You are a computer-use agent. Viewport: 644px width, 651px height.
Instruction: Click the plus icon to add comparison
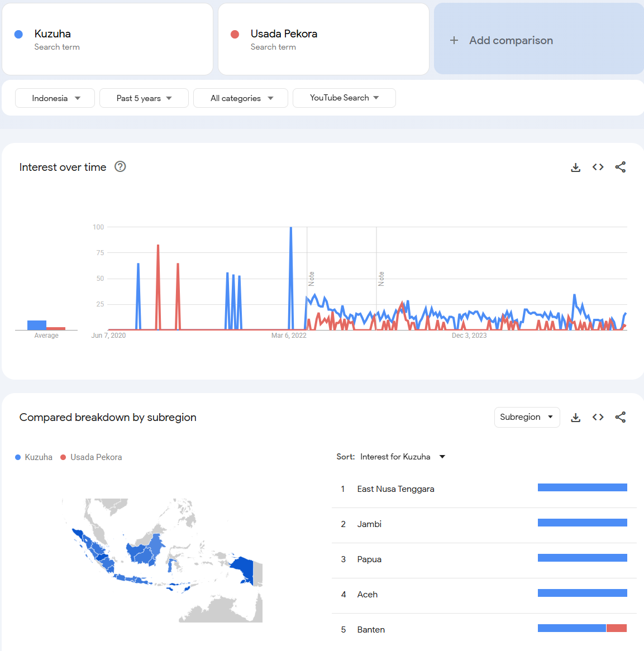point(454,40)
